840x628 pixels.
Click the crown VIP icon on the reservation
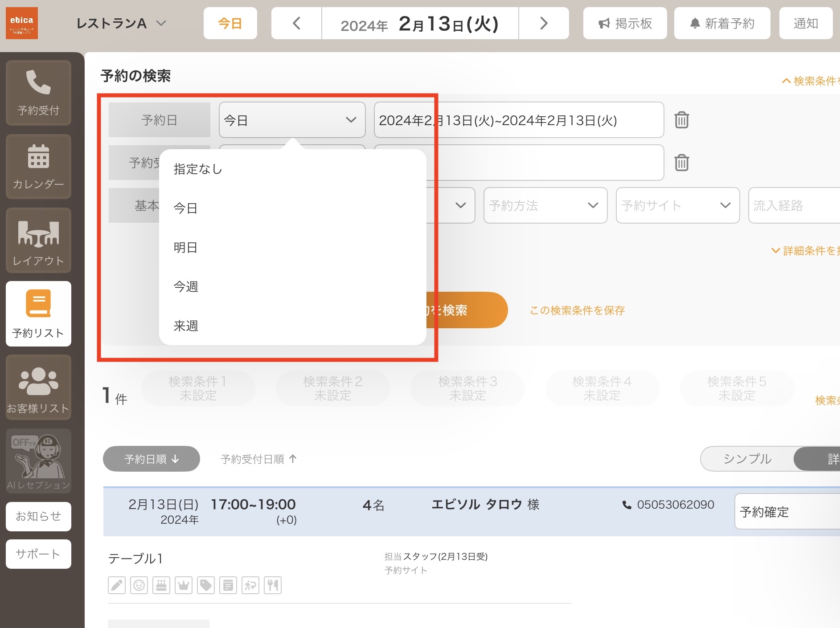coord(184,585)
